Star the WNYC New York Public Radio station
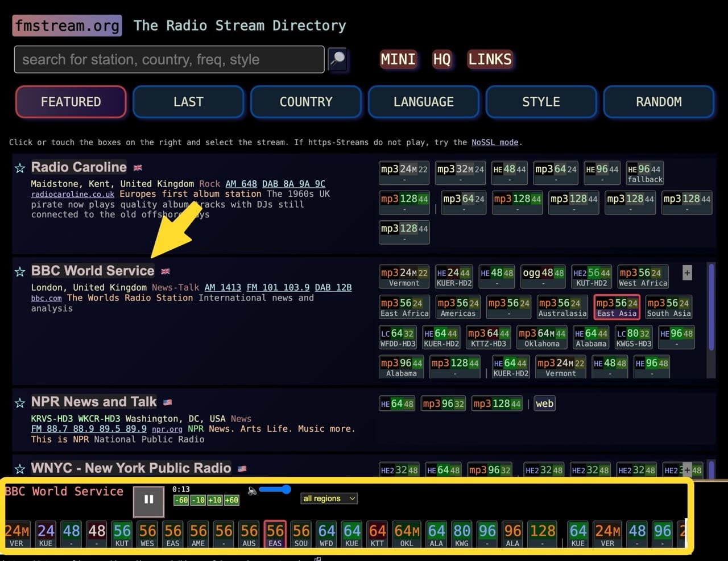 [20, 469]
